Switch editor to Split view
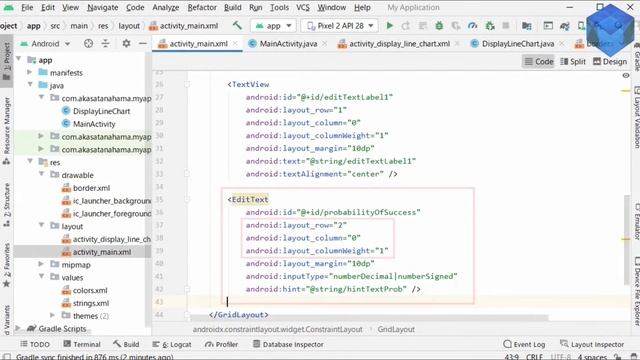Viewport: 640px width, 360px height. coord(573,61)
